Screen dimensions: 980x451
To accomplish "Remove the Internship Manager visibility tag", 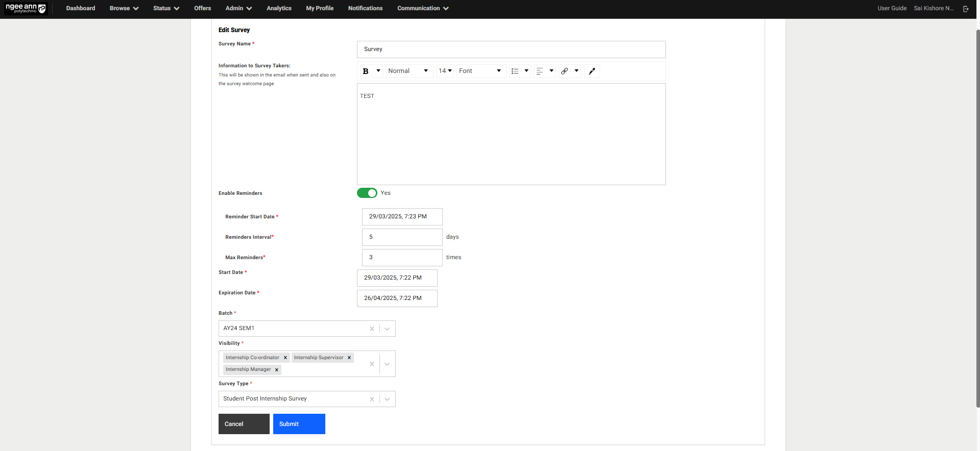I will pos(277,370).
